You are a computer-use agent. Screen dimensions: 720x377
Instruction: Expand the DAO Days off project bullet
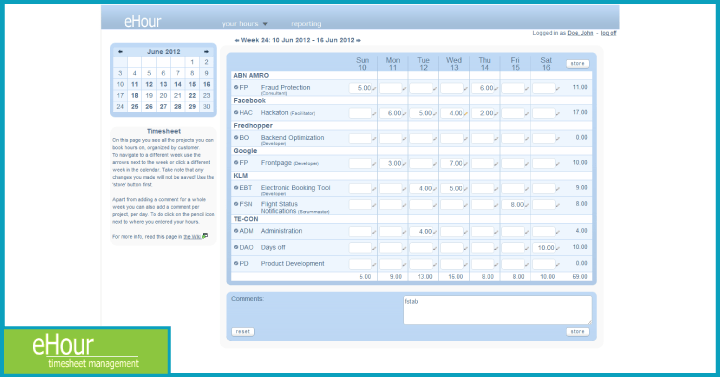point(236,247)
